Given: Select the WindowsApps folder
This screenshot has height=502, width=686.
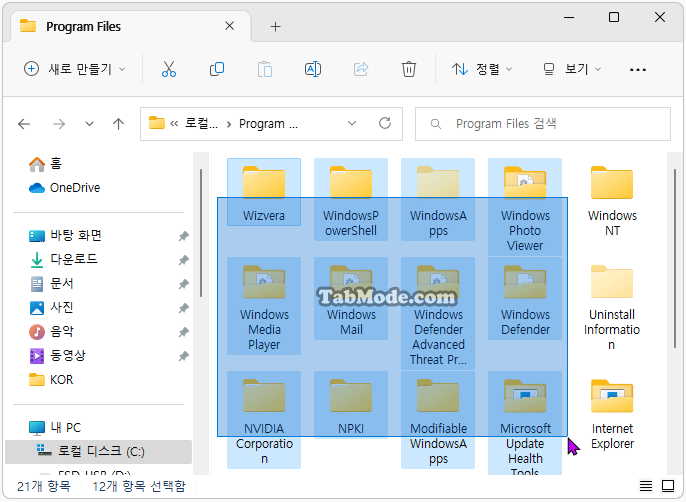Looking at the screenshot, I should [438, 200].
